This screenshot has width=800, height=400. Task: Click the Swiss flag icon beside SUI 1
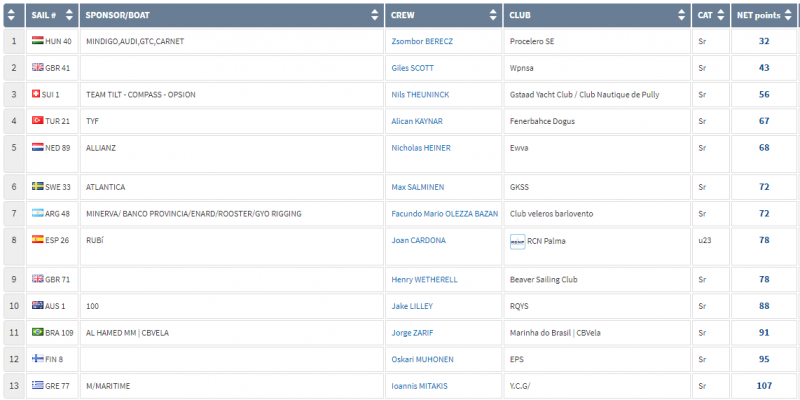[38, 94]
